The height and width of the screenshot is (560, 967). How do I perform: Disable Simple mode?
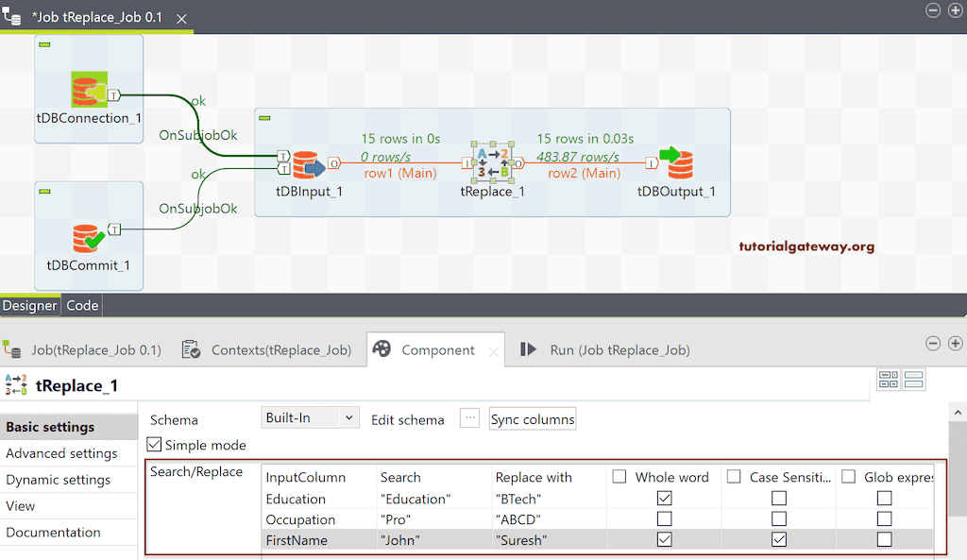click(x=155, y=445)
